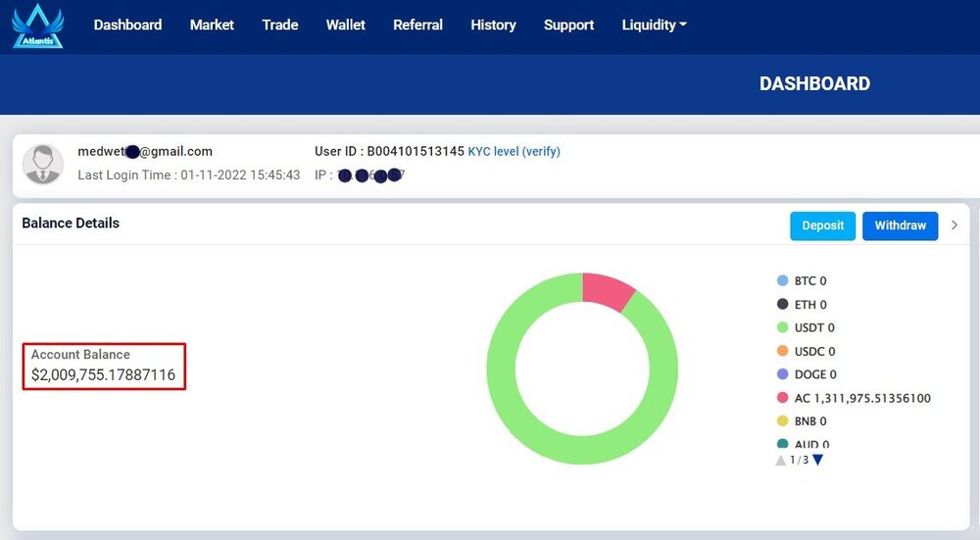980x540 pixels.
Task: Navigate to the Trade page
Action: (280, 25)
